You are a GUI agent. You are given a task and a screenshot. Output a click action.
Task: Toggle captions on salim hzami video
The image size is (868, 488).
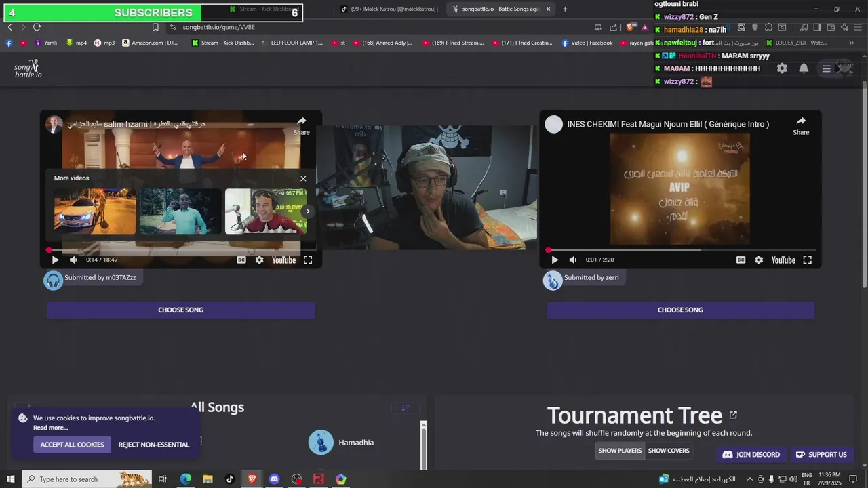241,260
